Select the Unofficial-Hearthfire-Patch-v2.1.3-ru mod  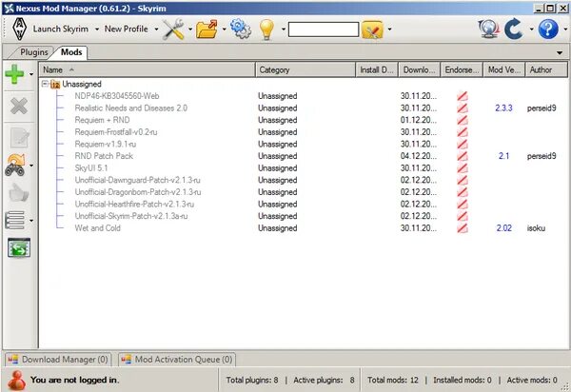(134, 205)
